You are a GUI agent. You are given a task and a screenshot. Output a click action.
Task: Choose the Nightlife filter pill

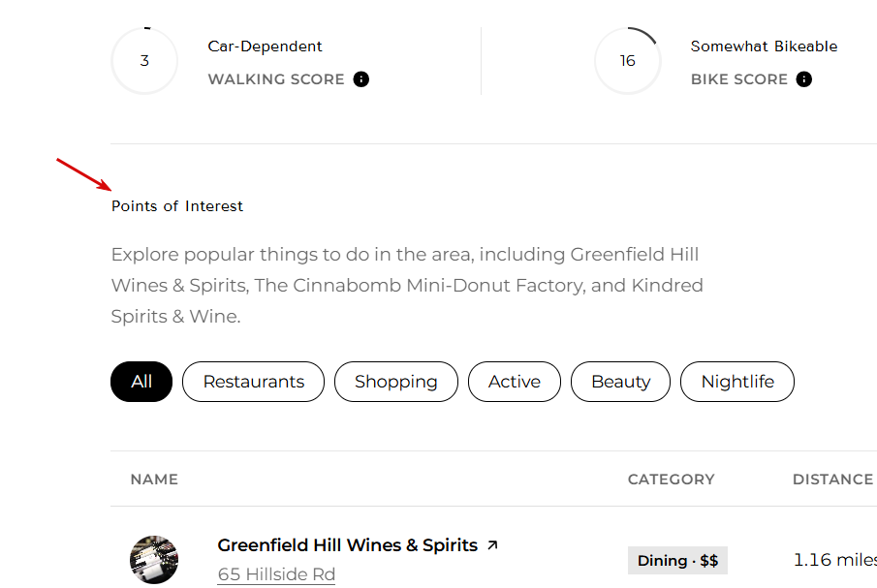point(737,382)
